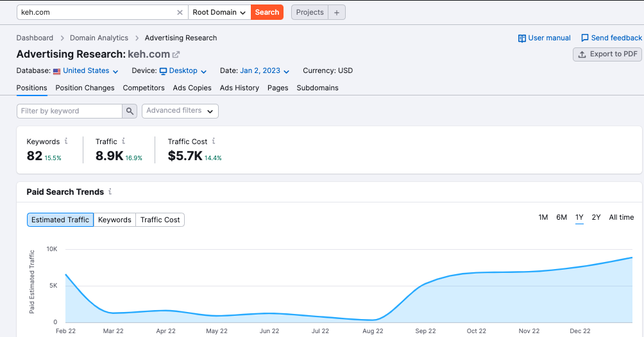This screenshot has width=644, height=337.
Task: Show info for Paid Search Trends
Action: point(110,192)
